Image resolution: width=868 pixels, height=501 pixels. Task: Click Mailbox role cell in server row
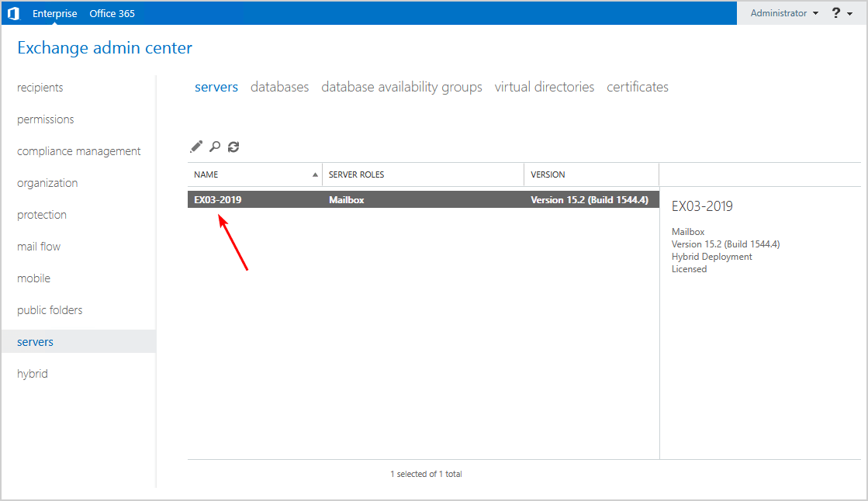[x=347, y=200]
